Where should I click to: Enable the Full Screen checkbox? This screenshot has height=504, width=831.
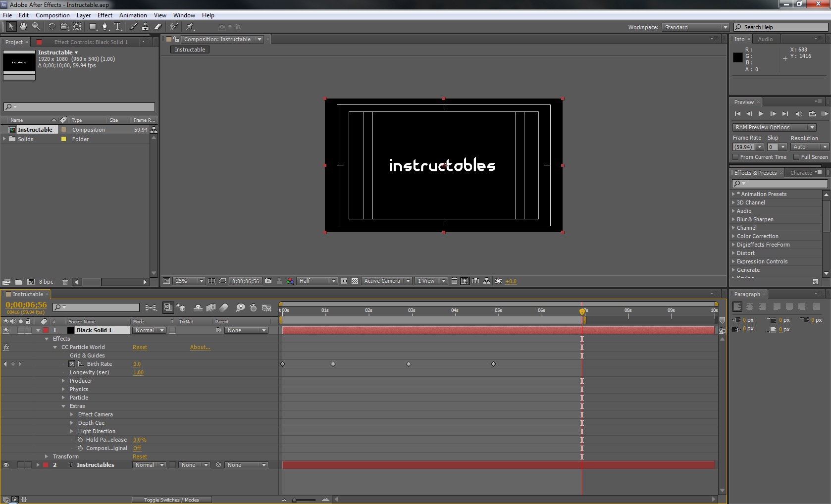pyautogui.click(x=796, y=157)
